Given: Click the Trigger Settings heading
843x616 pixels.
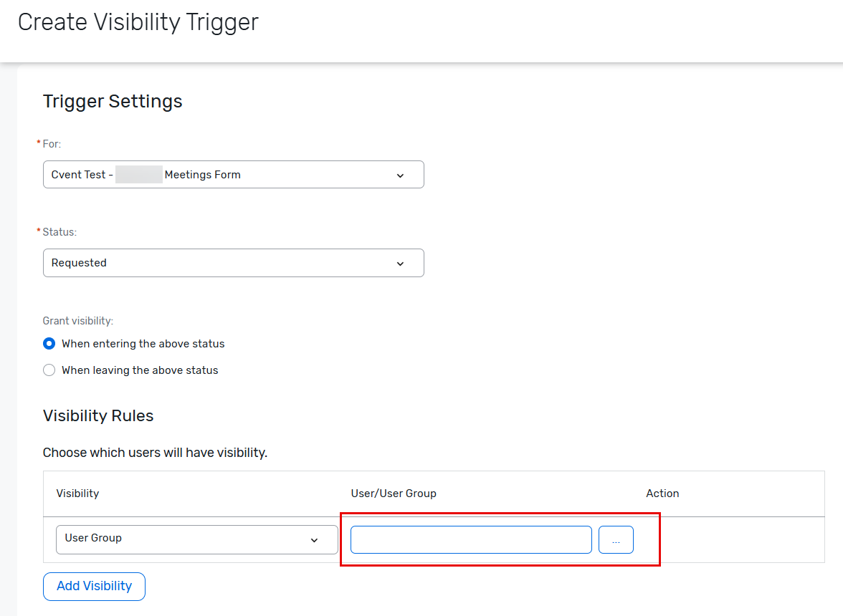Looking at the screenshot, I should point(113,102).
